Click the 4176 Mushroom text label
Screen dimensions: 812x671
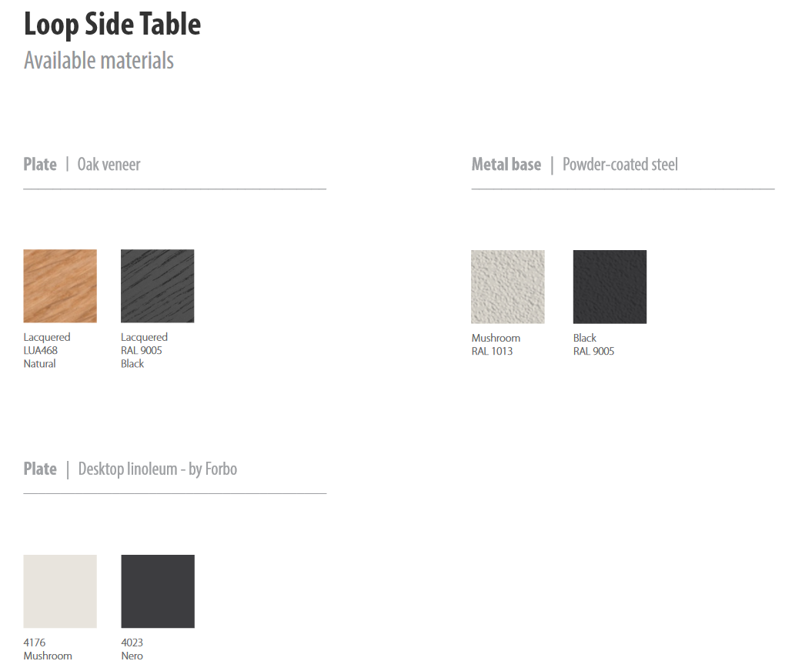click(x=48, y=649)
